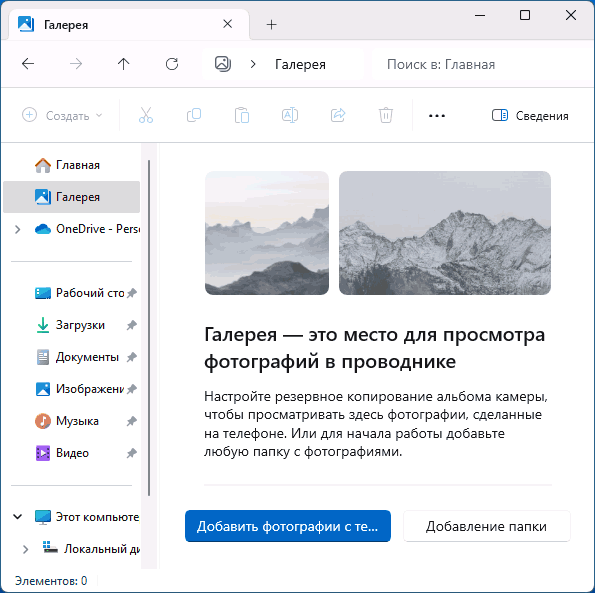Open Рабочий стол folder in sidebar
This screenshot has width=595, height=593.
[71, 293]
